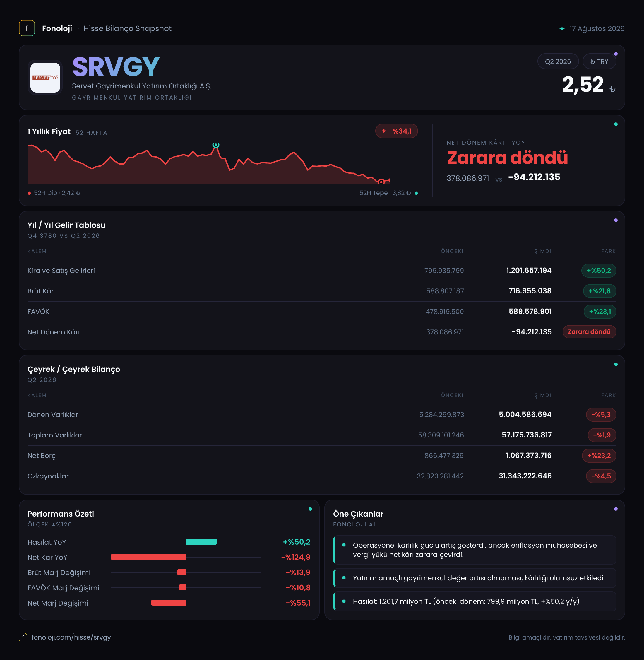Click the value 589.578.901 in FAVÖK row
Screen dimensions: 644x660
[x=530, y=311]
